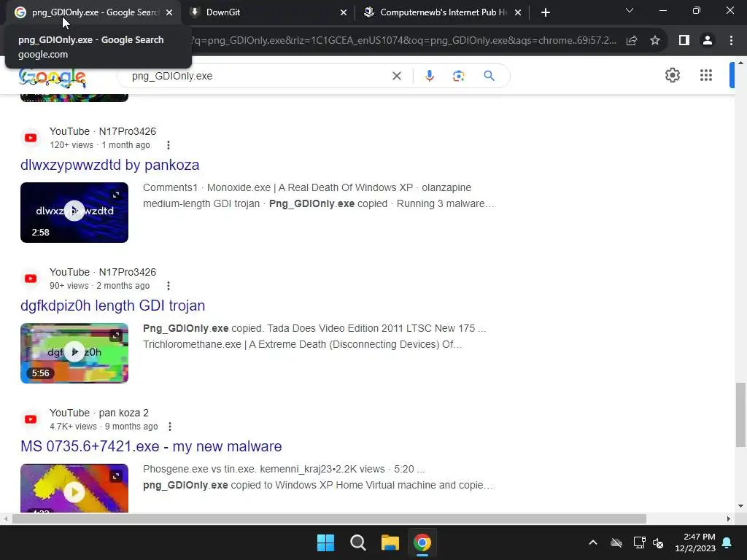Open a new browser tab
Viewport: 747px width, 560px height.
pos(546,13)
